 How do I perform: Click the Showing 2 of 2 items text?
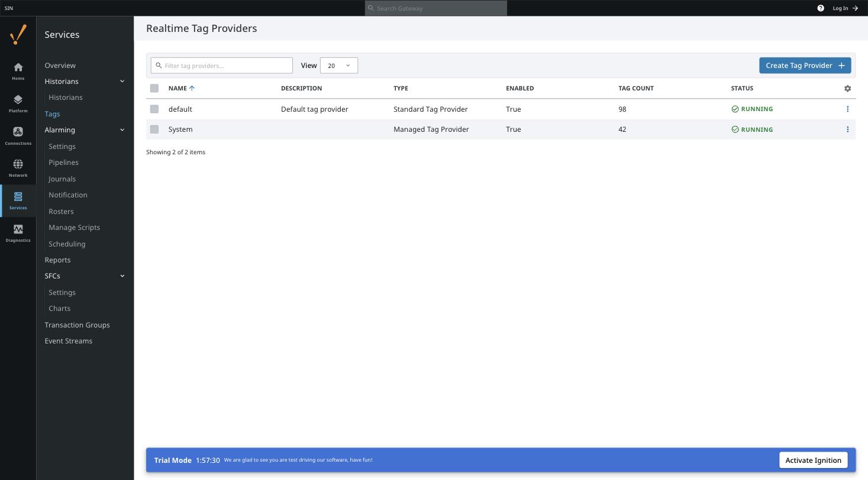click(176, 152)
